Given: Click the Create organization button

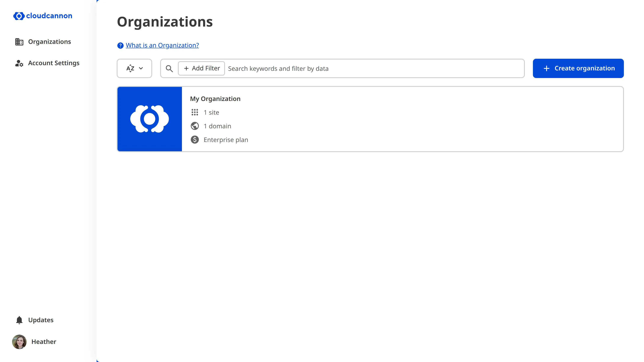Looking at the screenshot, I should tap(578, 68).
